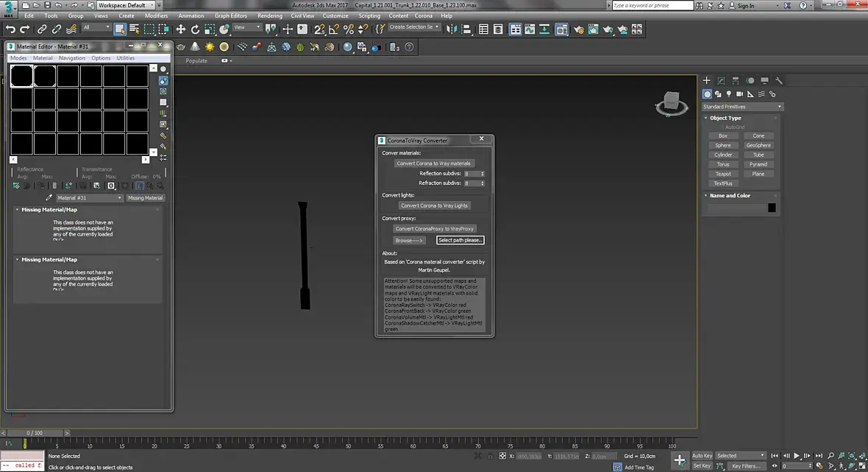Open the Workspace: Default dropdown

126,5
